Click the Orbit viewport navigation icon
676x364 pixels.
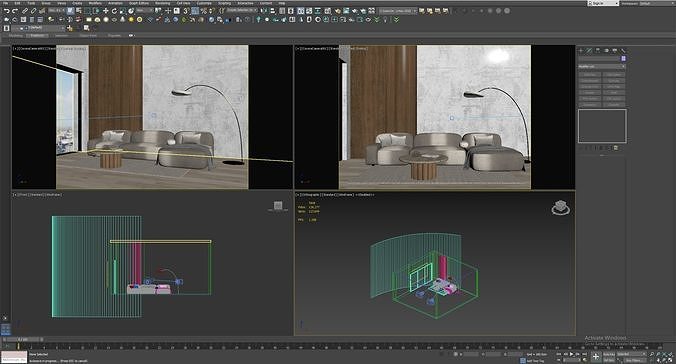664,360
